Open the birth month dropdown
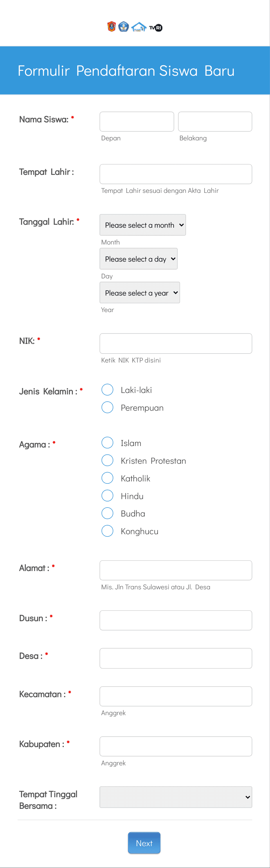Screen dimensions: 270x868 (x=143, y=225)
